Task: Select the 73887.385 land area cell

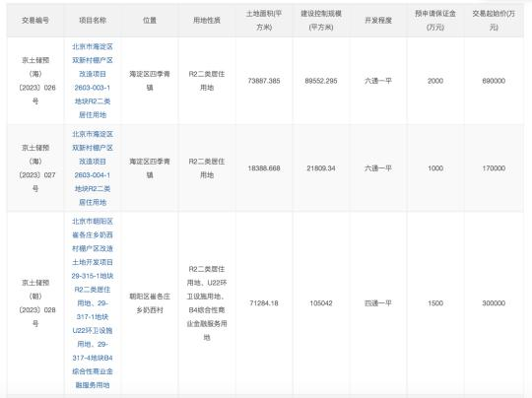Action: (x=264, y=81)
